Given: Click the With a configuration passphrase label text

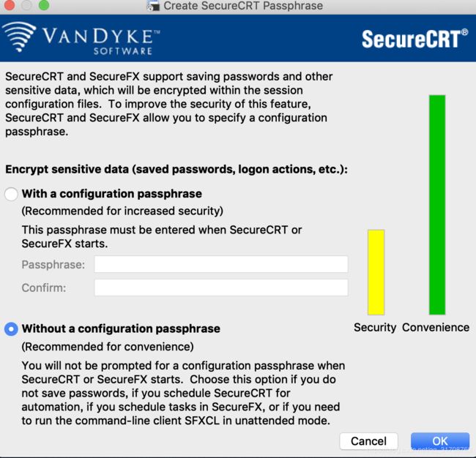Looking at the screenshot, I should click(x=112, y=194).
